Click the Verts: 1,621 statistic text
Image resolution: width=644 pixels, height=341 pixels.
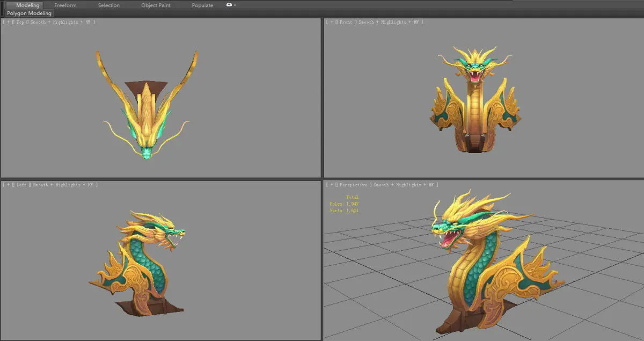click(x=344, y=211)
